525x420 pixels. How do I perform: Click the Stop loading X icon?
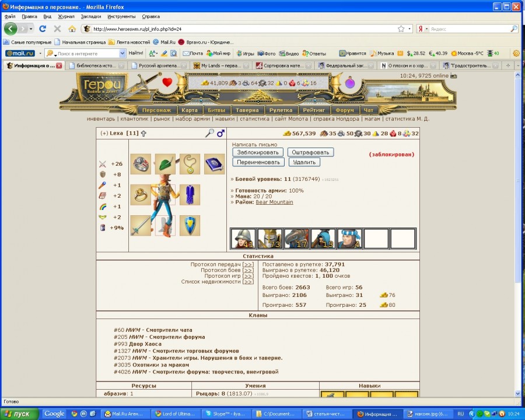tap(57, 29)
